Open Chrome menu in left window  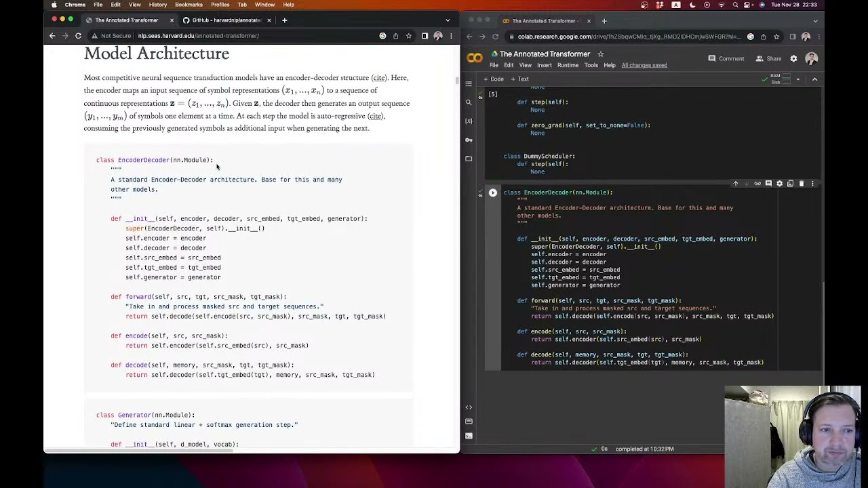[451, 36]
